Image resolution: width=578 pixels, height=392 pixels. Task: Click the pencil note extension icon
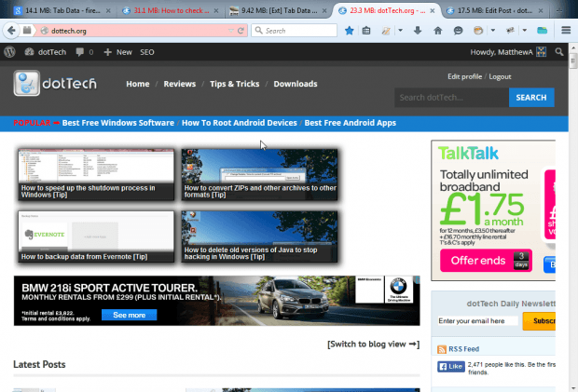(386, 31)
